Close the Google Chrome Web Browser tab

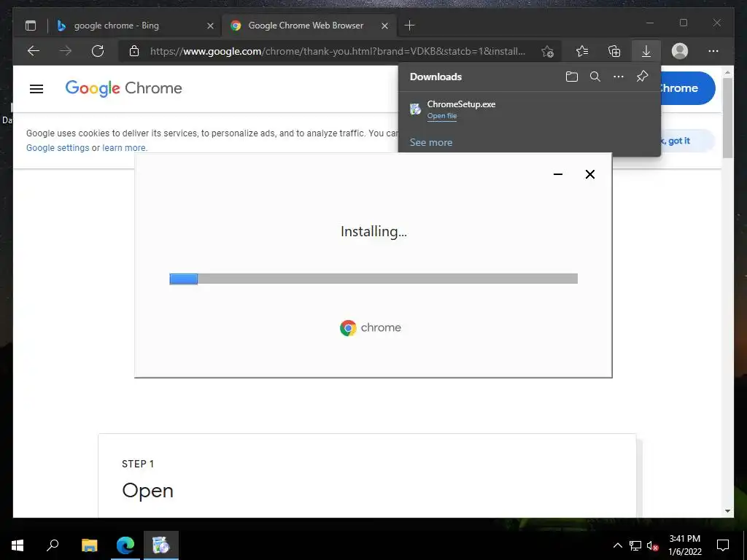pyautogui.click(x=385, y=26)
